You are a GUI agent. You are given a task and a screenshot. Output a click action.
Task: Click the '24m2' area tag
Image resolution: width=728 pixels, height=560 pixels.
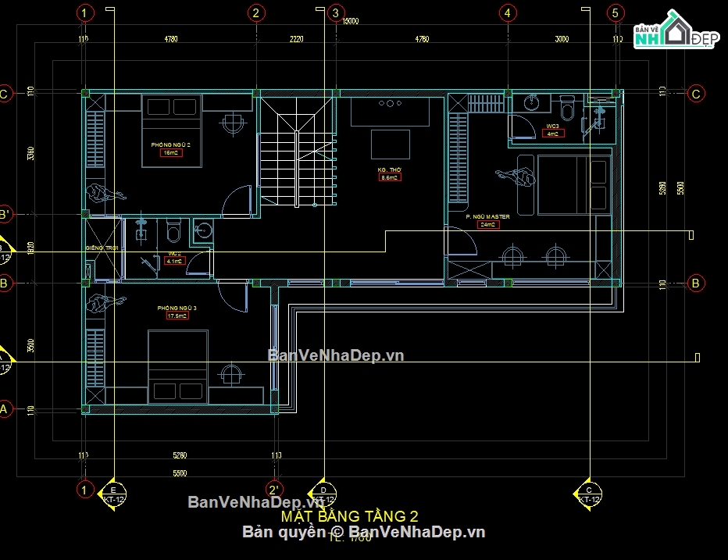[488, 225]
